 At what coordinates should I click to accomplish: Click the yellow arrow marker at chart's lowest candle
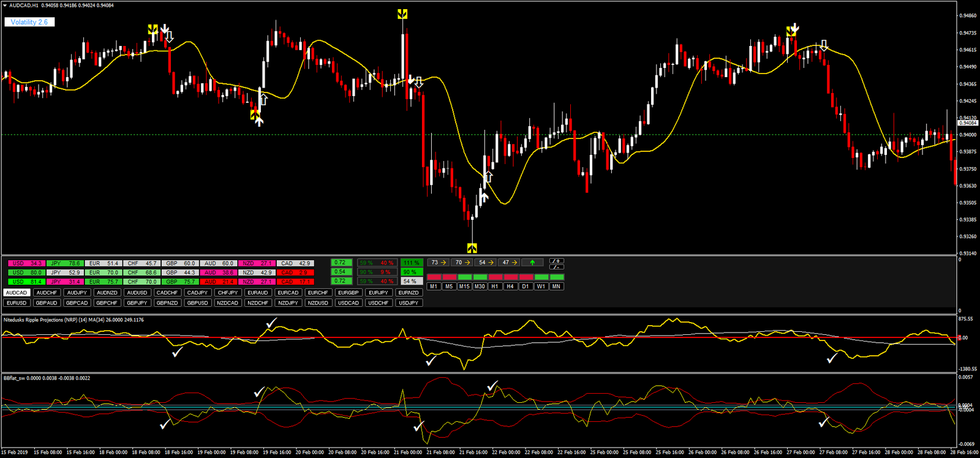[472, 248]
